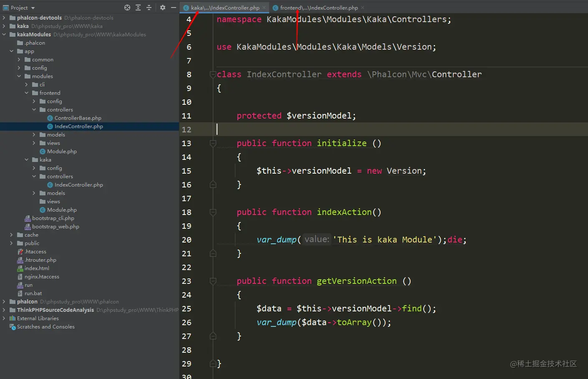Image resolution: width=588 pixels, height=379 pixels.
Task: Expand the kaka project root node
Action: tap(4, 26)
